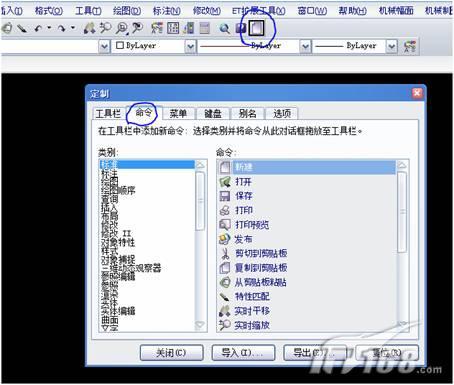Click the redo arrow icon in toolbar
This screenshot has height=385, width=454.
coord(61,29)
